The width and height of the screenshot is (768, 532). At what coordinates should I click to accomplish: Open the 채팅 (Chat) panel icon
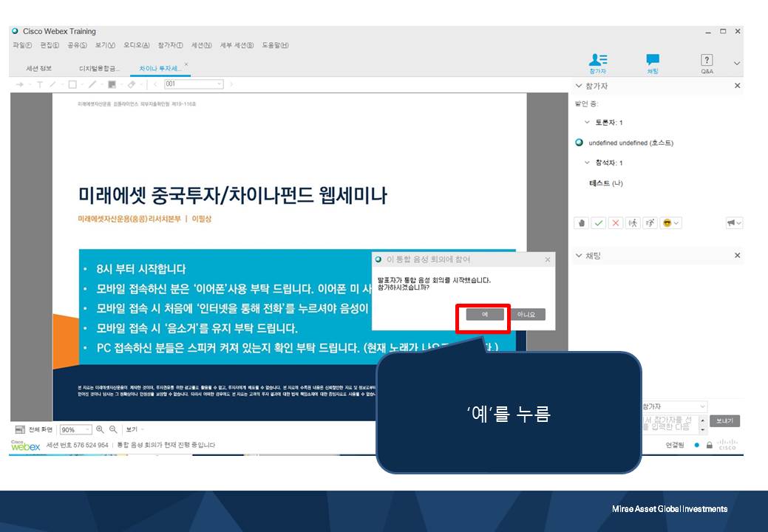point(653,59)
